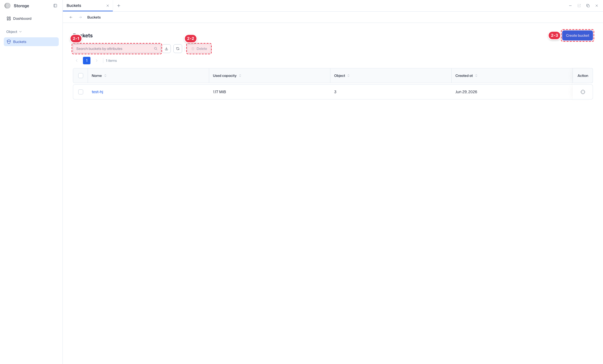Sort by Used capacity column
Screen dimensions: 603x364
click(240, 76)
